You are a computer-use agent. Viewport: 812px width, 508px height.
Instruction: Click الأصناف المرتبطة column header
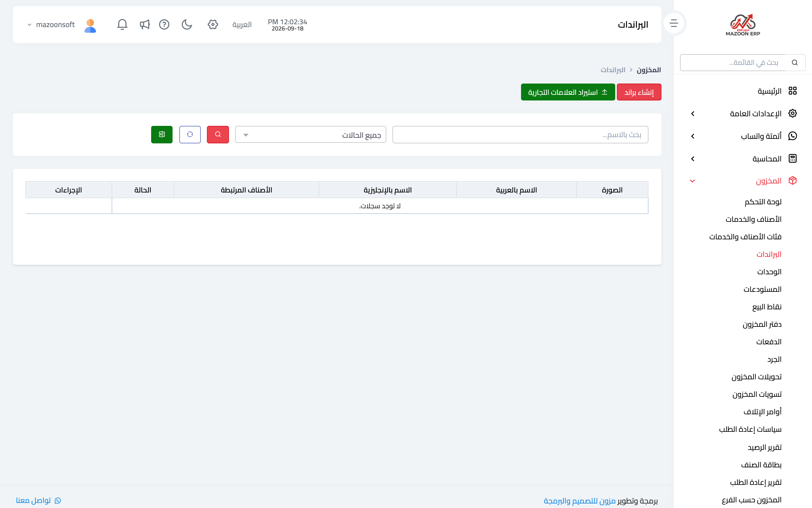pos(246,190)
